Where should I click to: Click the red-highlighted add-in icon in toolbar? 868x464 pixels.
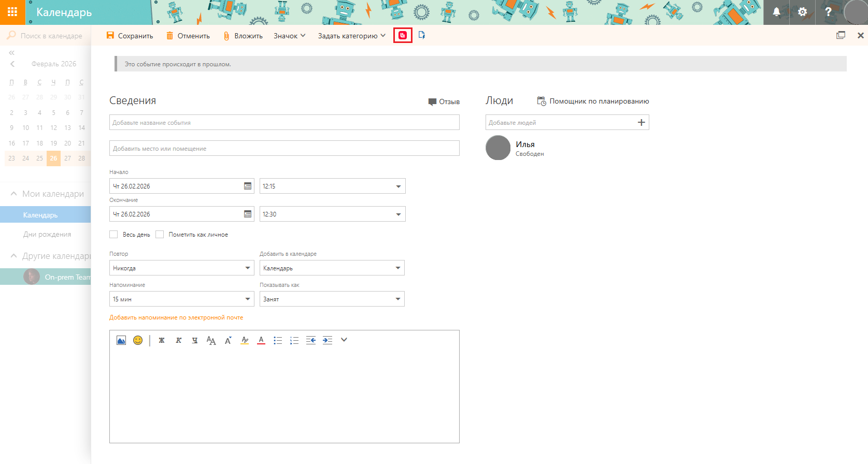click(403, 36)
